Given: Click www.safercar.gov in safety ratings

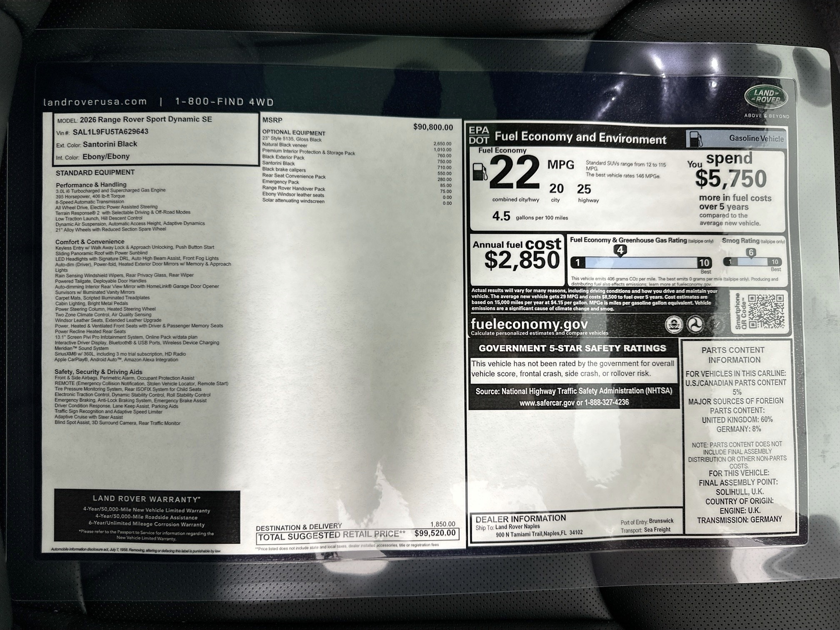Looking at the screenshot, I should coord(547,402).
